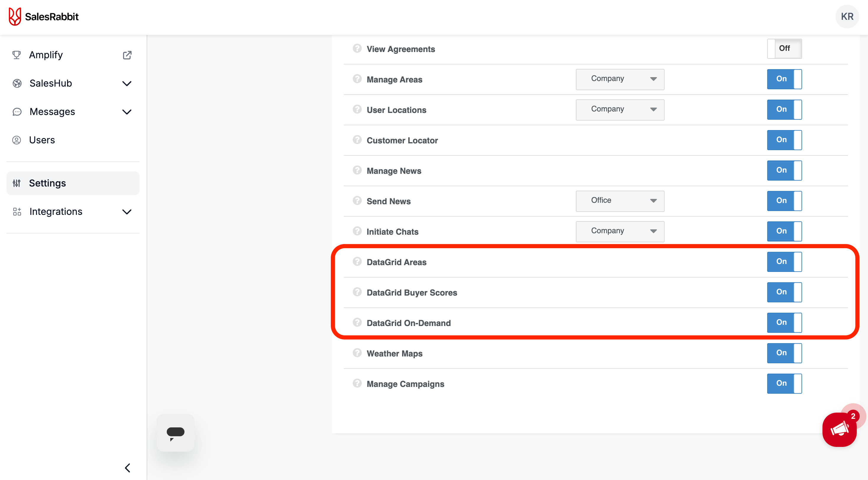Turn on View Agreements toggle
Image resolution: width=868 pixels, height=480 pixels.
[784, 48]
